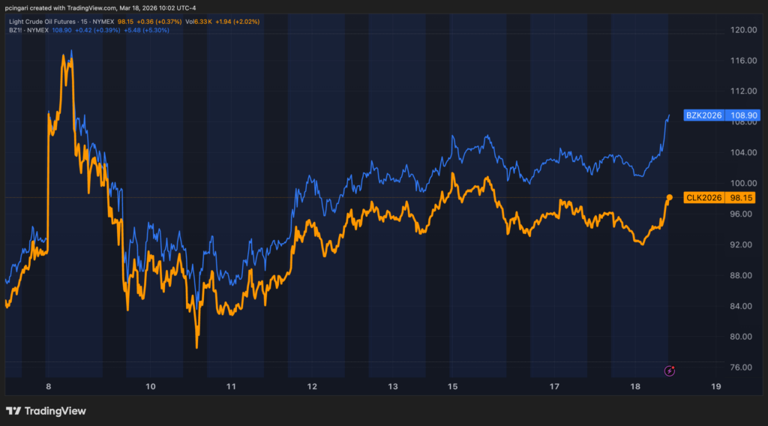The width and height of the screenshot is (768, 426).
Task: Click the Vol 6.33K volume reading
Action: click(x=198, y=22)
